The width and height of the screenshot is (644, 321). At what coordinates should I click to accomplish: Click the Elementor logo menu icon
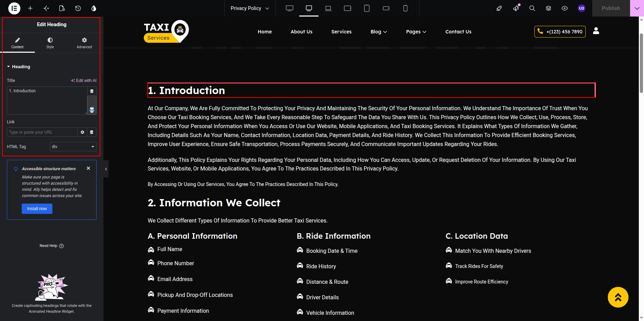coord(14,8)
